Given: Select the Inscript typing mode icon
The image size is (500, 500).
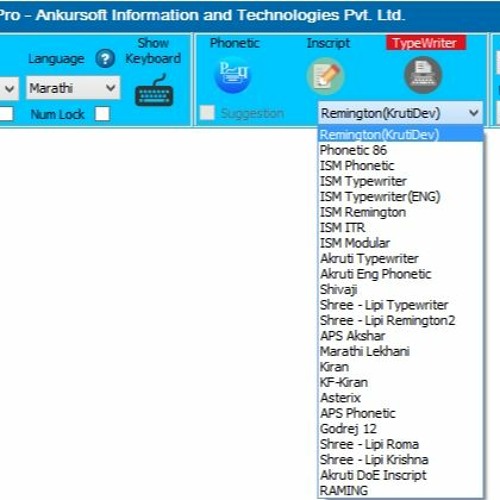Looking at the screenshot, I should pos(325,76).
